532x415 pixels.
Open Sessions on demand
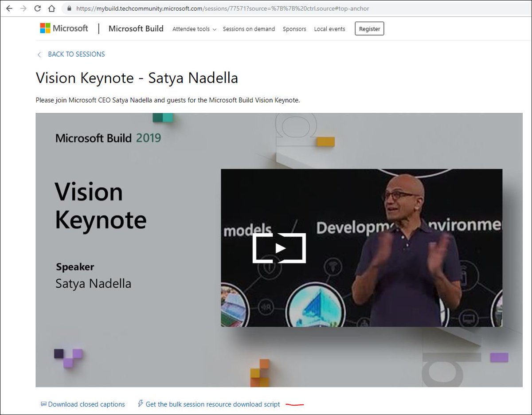pos(249,29)
